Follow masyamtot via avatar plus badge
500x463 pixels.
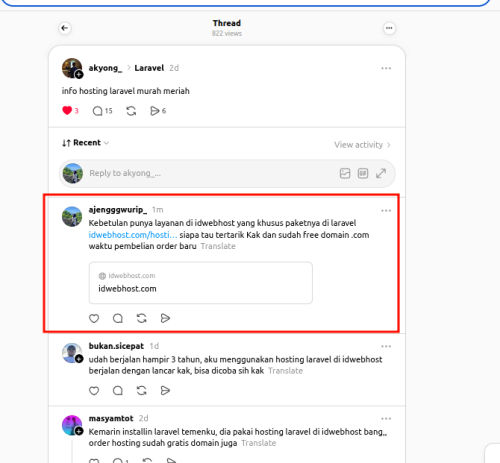(x=79, y=431)
